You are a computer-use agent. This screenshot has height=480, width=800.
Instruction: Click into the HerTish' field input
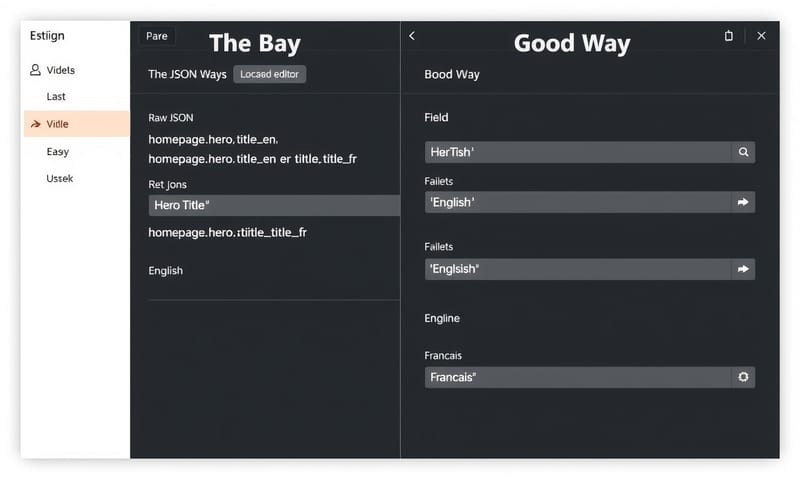578,152
